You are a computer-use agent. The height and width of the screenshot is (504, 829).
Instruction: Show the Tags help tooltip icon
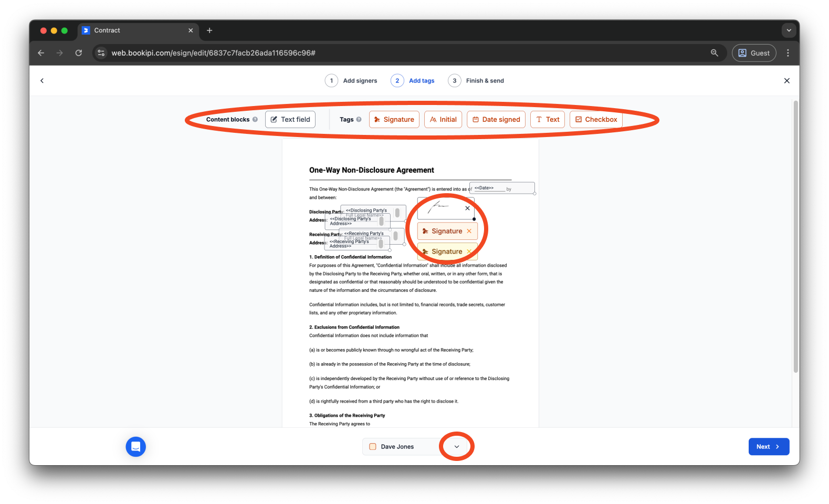tap(359, 120)
